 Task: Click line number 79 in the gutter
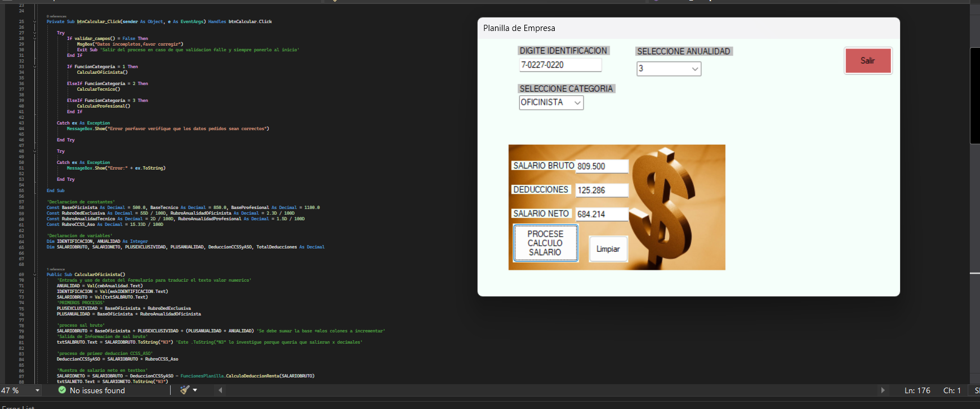[21, 331]
